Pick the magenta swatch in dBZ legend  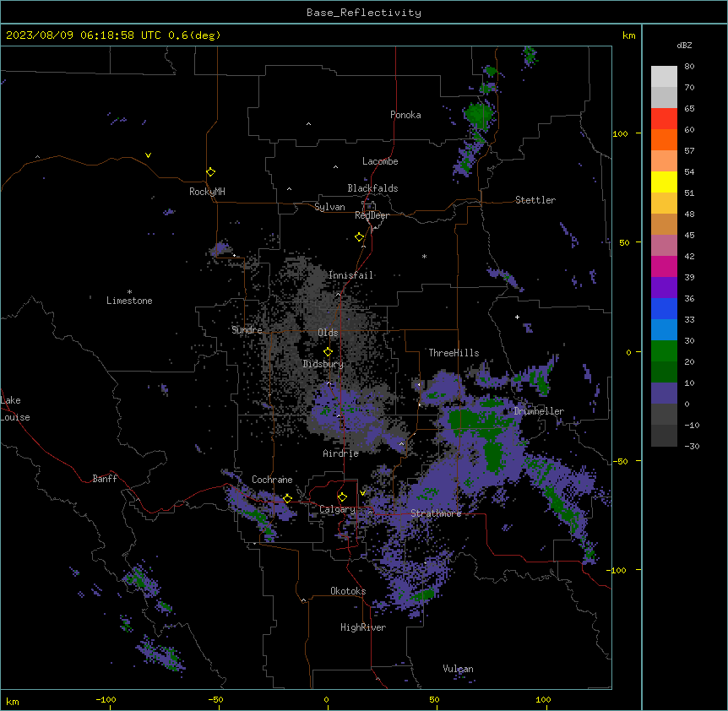pyautogui.click(x=664, y=266)
